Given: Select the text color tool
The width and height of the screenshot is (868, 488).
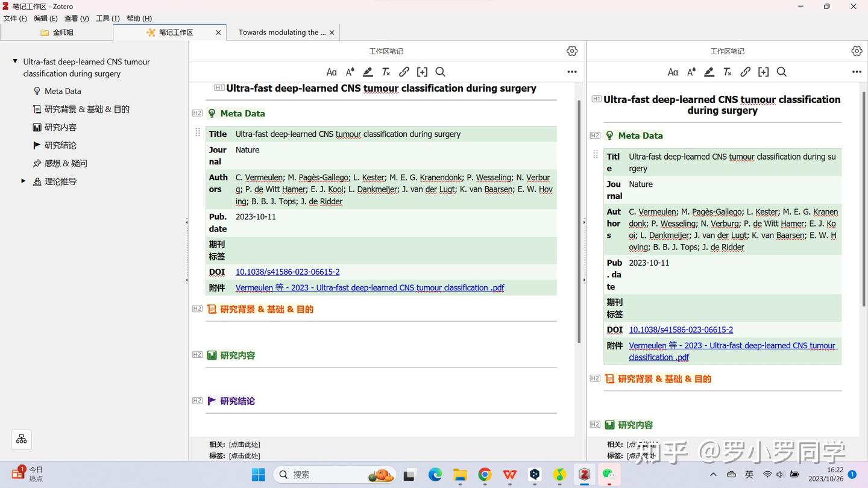Looking at the screenshot, I should (350, 72).
